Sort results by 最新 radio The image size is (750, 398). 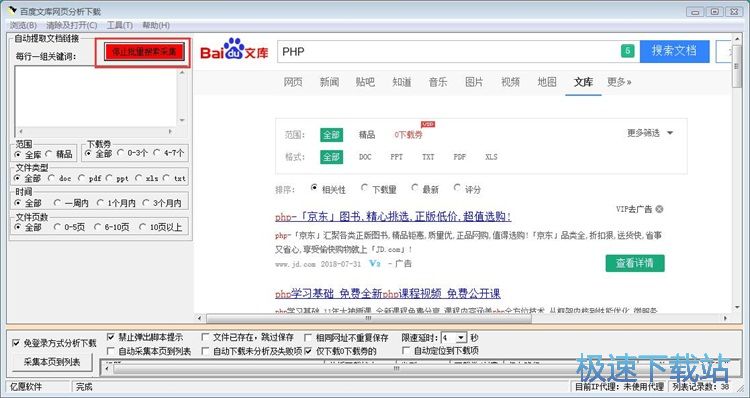425,189
